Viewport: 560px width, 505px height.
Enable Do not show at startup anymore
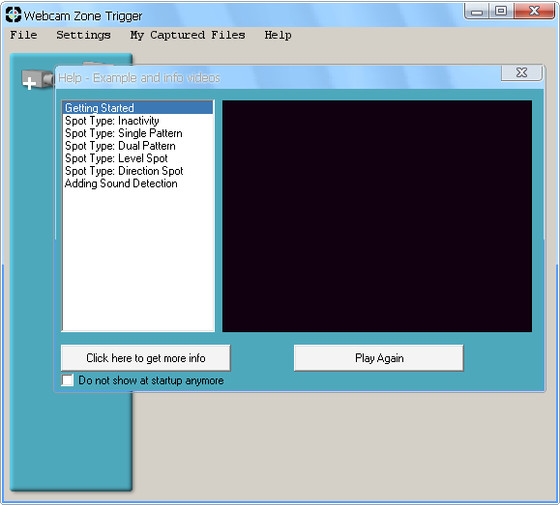click(x=67, y=380)
